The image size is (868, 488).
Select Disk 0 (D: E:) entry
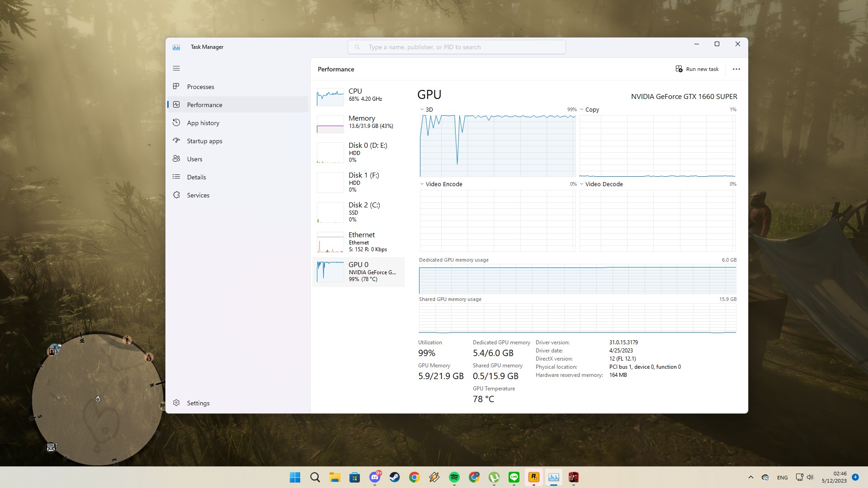click(x=359, y=152)
